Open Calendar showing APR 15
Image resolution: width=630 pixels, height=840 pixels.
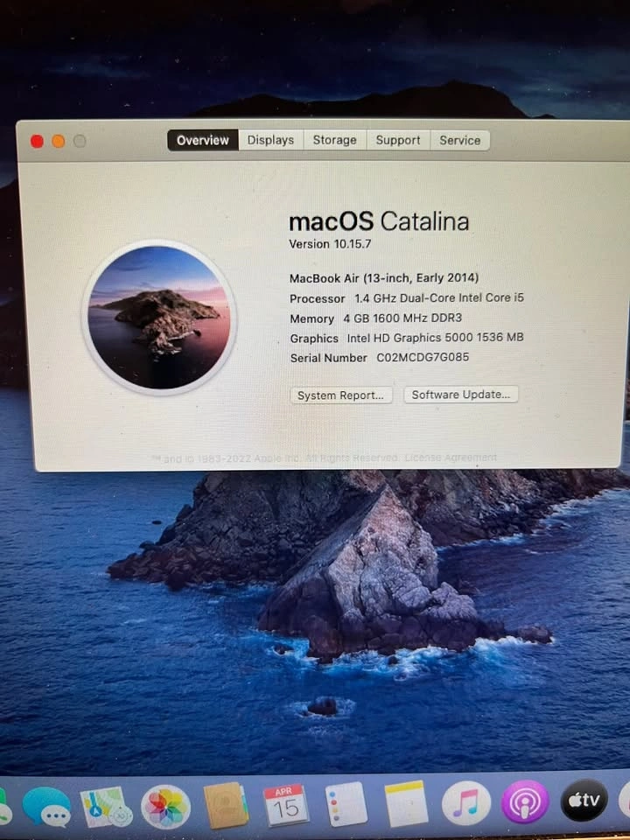[x=285, y=805]
